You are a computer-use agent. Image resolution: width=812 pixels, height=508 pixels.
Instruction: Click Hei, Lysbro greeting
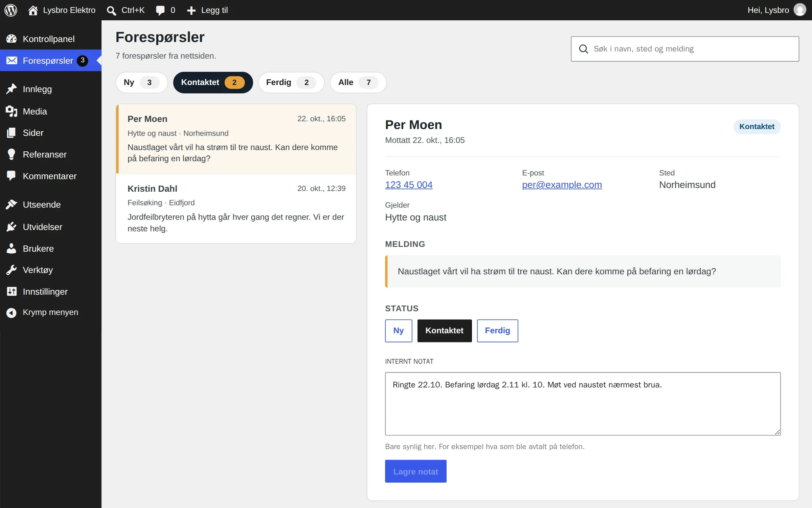coord(768,10)
